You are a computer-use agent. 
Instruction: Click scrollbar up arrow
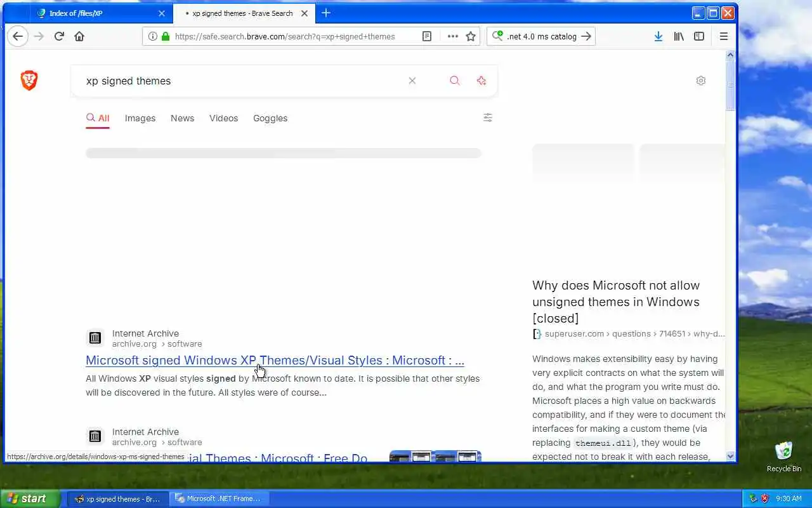730,55
